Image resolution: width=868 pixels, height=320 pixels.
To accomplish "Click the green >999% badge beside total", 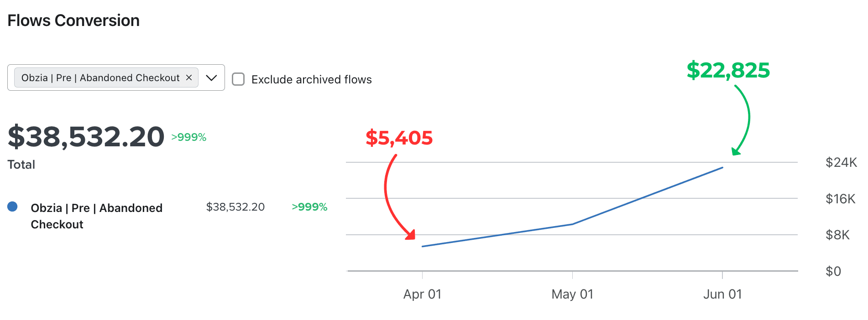I will [x=189, y=137].
